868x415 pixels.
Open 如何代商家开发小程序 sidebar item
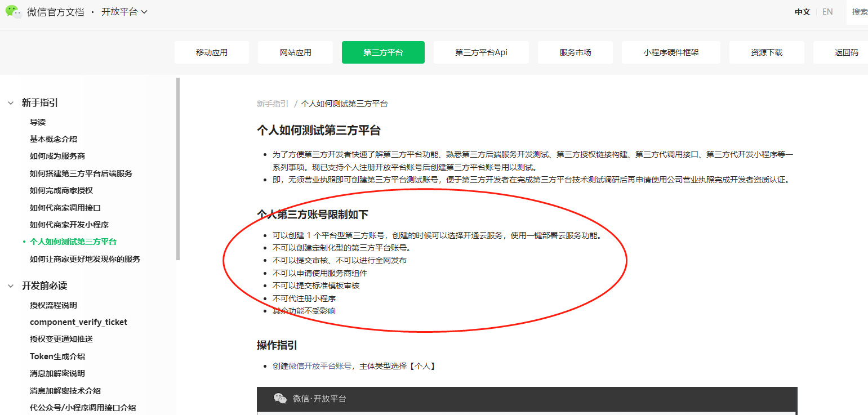(x=69, y=225)
